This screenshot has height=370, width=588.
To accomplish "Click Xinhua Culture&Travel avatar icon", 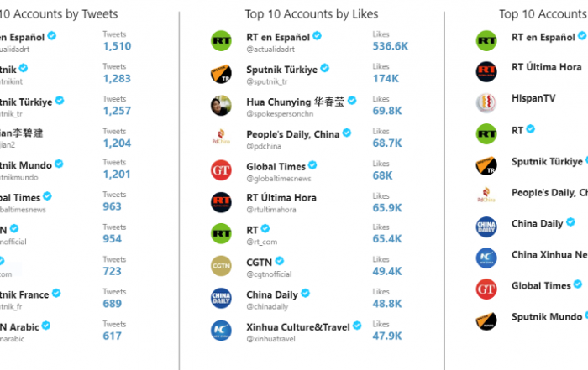I will click(x=221, y=331).
